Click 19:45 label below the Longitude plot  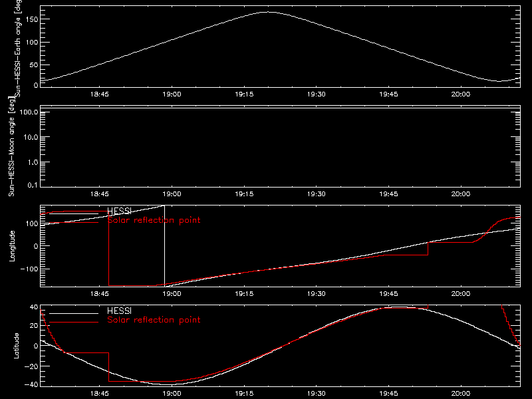[388, 294]
